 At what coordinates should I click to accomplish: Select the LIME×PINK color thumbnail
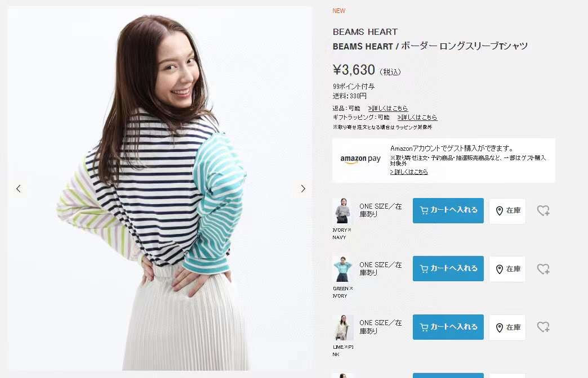(x=342, y=327)
